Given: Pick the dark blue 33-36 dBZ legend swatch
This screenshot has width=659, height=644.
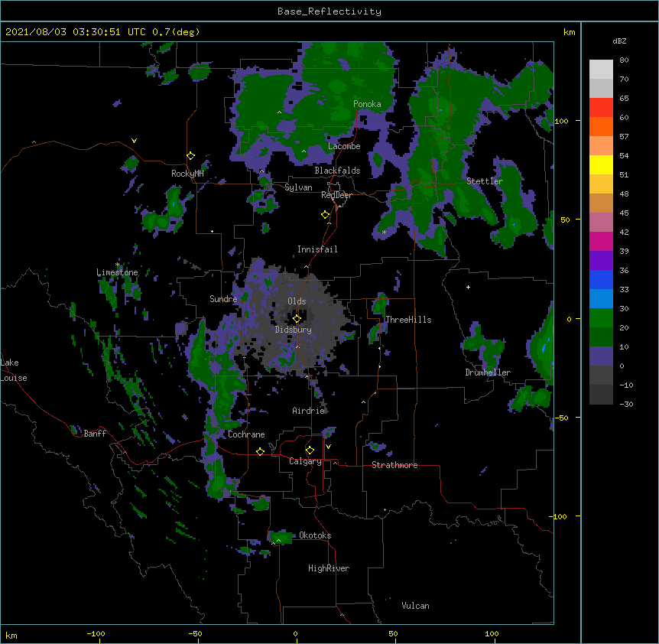Looking at the screenshot, I should pyautogui.click(x=601, y=279).
